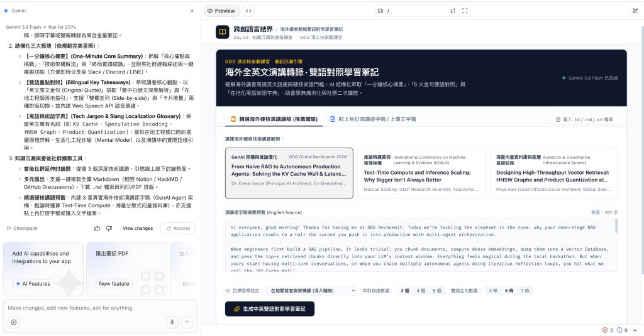Viewport: 644px width, 336px height.
Task: Set 雙語金句數量 to 7 條
Action: pos(525,290)
